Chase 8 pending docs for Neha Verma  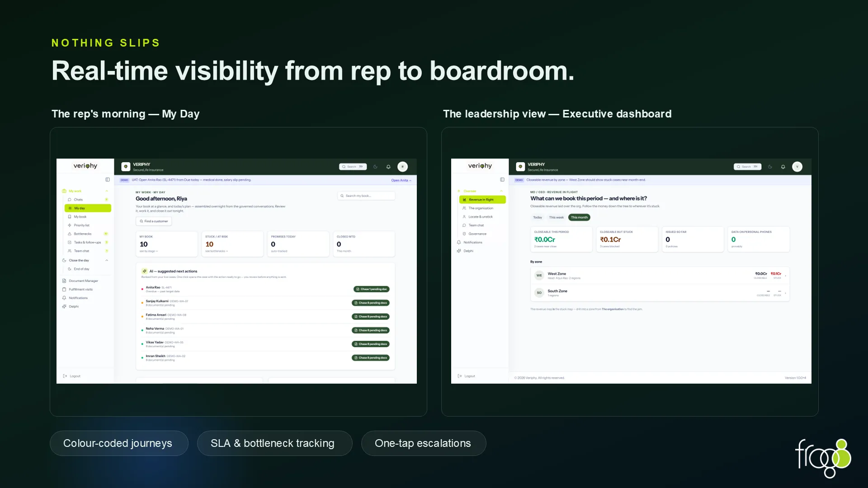[x=371, y=330]
